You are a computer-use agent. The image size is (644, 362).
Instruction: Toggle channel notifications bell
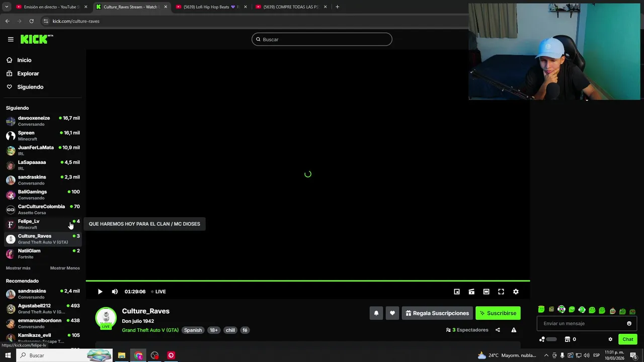tap(376, 313)
